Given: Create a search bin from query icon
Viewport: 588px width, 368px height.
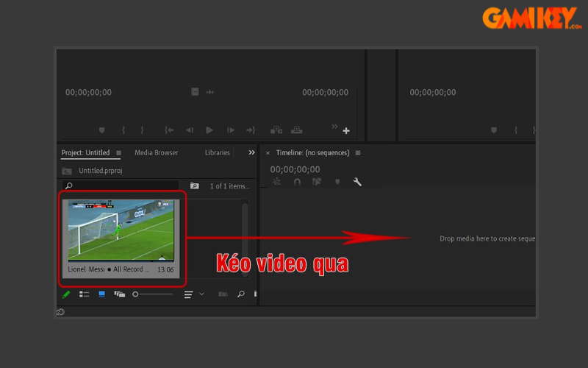Looking at the screenshot, I should [x=194, y=186].
